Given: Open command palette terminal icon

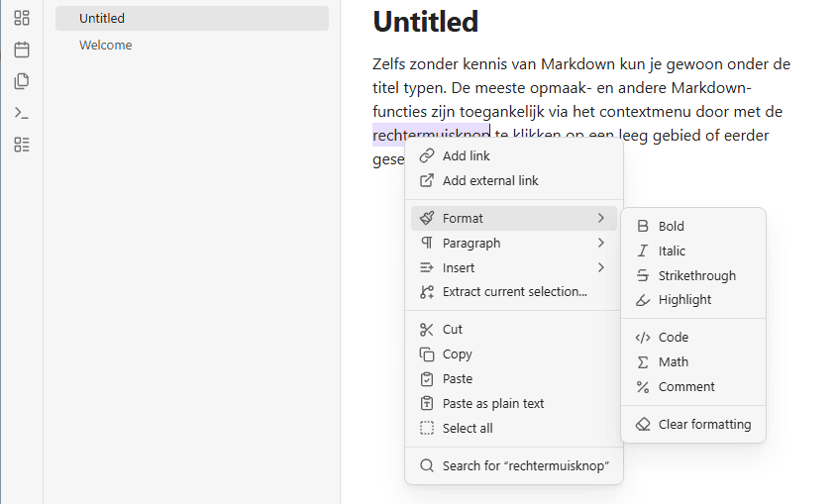Looking at the screenshot, I should coord(22,113).
